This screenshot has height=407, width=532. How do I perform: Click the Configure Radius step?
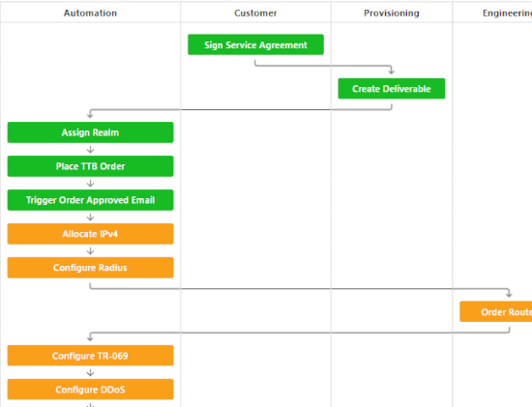[x=90, y=268]
